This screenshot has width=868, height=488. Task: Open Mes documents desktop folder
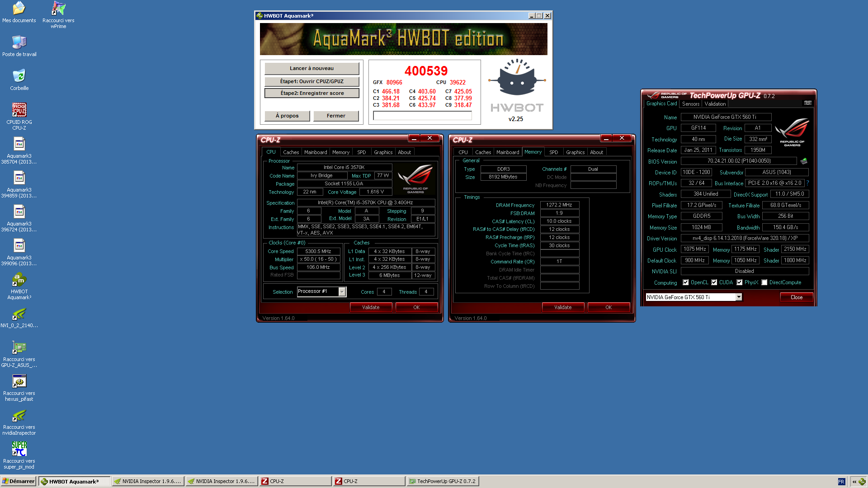tap(19, 12)
